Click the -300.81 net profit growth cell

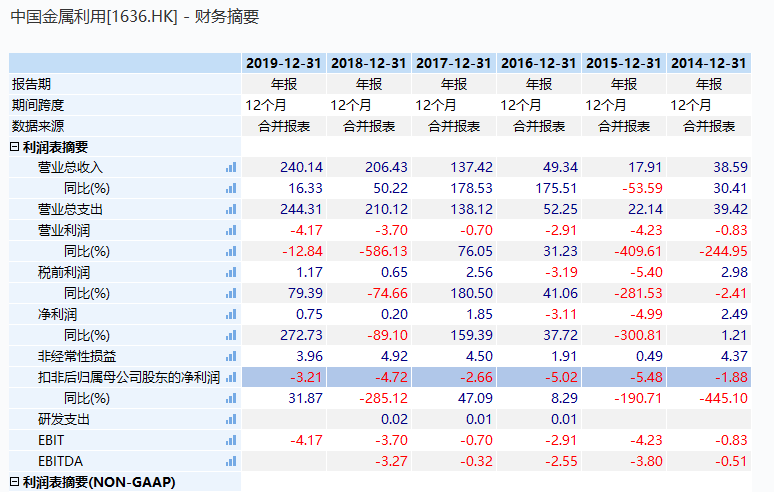coord(638,335)
